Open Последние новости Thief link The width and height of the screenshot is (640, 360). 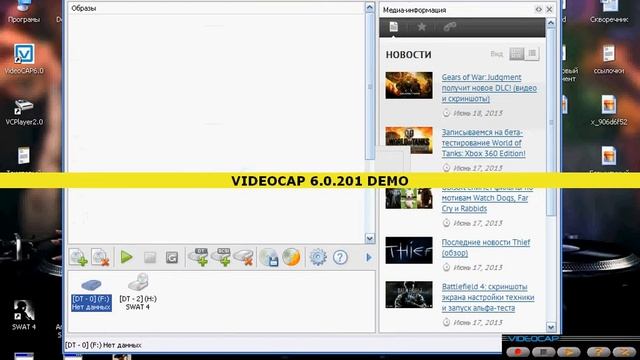click(486, 247)
